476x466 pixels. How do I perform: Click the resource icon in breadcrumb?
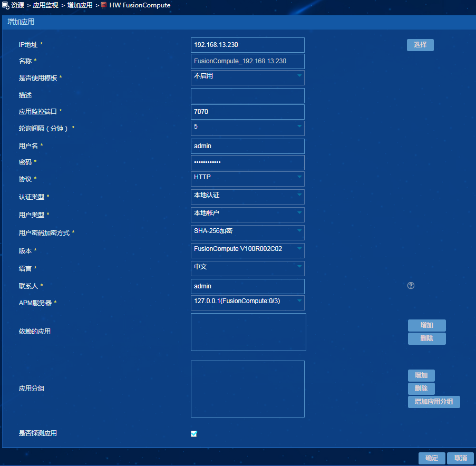coord(5,5)
